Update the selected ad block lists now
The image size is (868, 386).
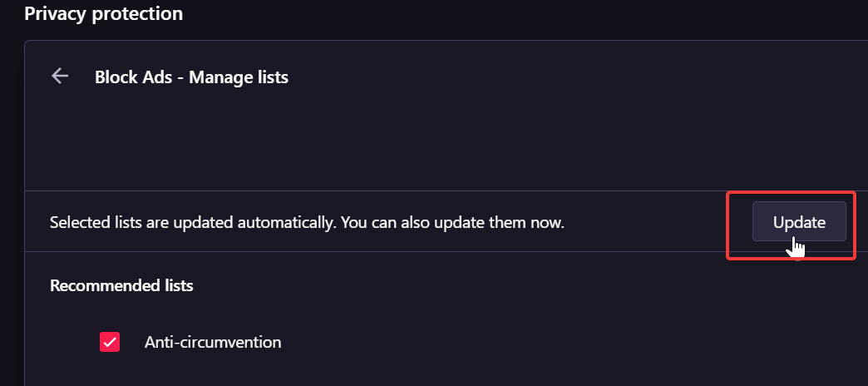tap(799, 221)
